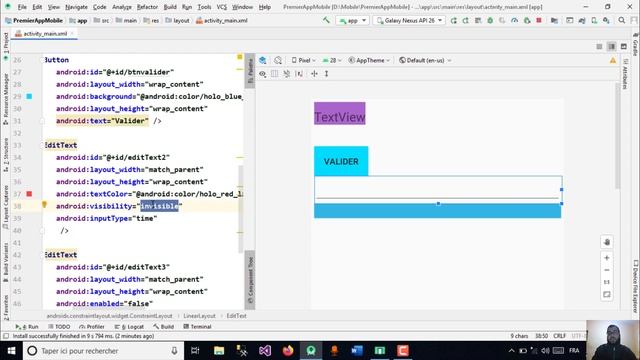Open the Attributes side panel
640x360 pixels.
coord(625,74)
